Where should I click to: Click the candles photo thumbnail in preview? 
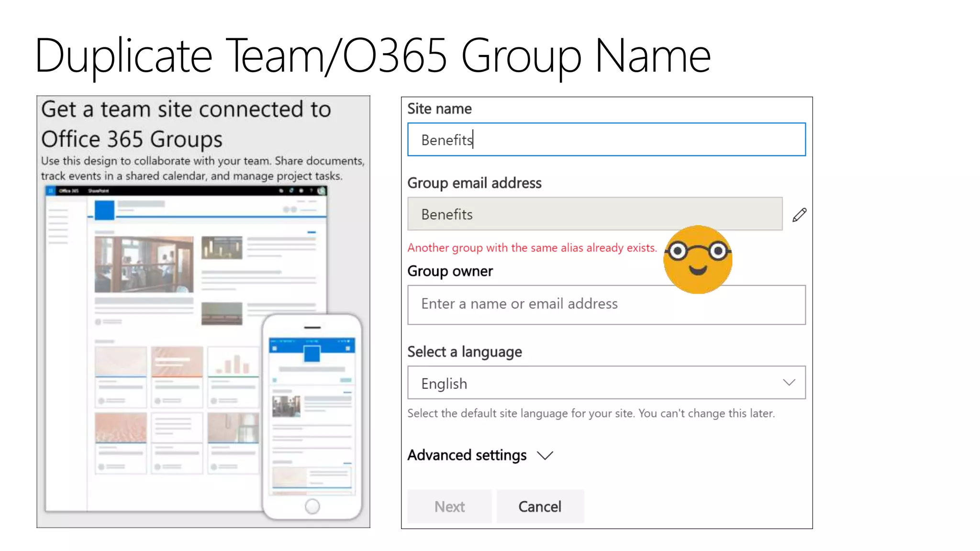pyautogui.click(x=222, y=247)
